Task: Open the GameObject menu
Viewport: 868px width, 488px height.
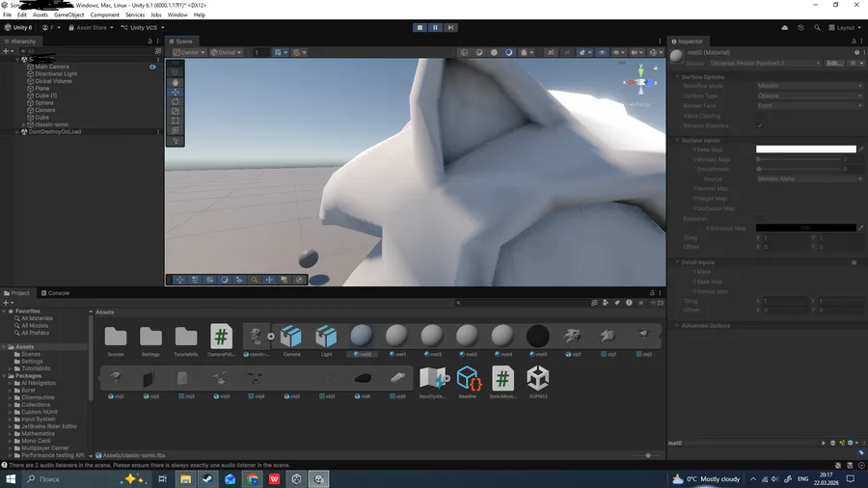Action: (69, 14)
